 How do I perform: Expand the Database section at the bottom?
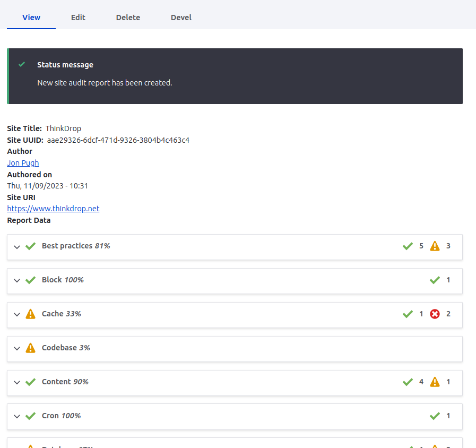16,447
